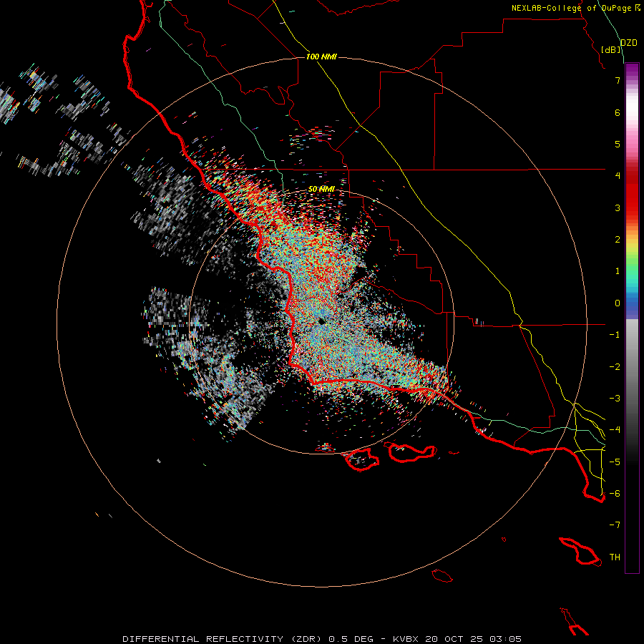Click the [dB] units label
Image resolution: width=644 pixels, height=644 pixels.
(x=611, y=50)
